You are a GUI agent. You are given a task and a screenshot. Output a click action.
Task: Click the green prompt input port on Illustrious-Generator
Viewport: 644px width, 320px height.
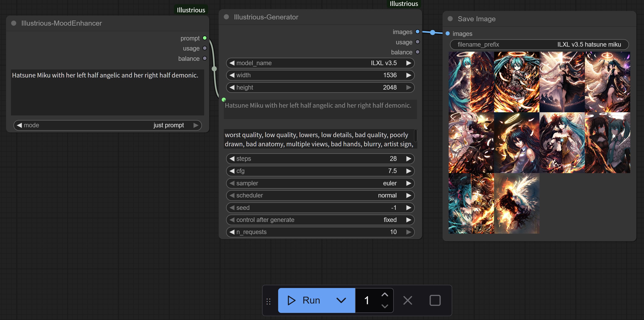click(x=224, y=100)
